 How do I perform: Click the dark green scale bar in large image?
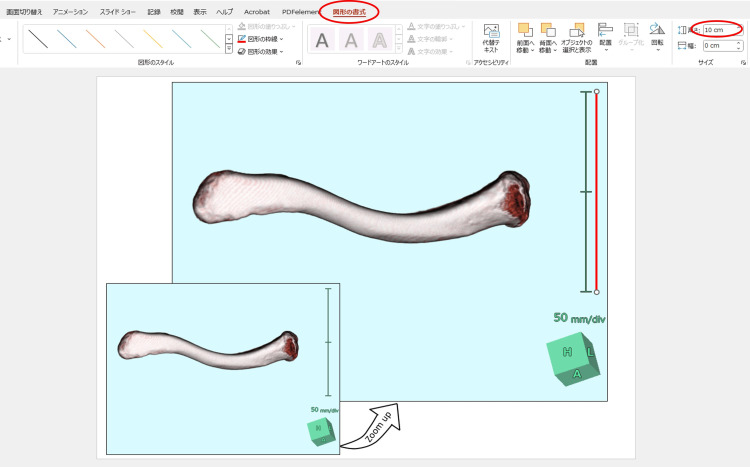(x=586, y=191)
